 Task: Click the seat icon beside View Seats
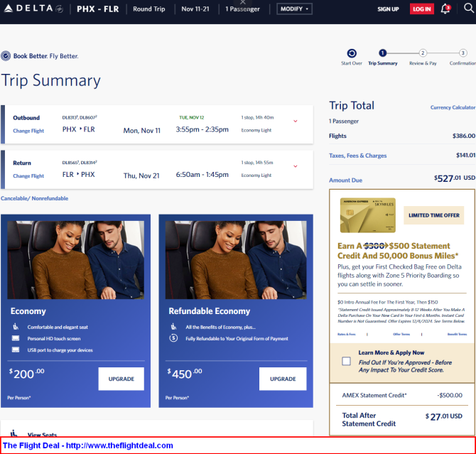(14, 433)
